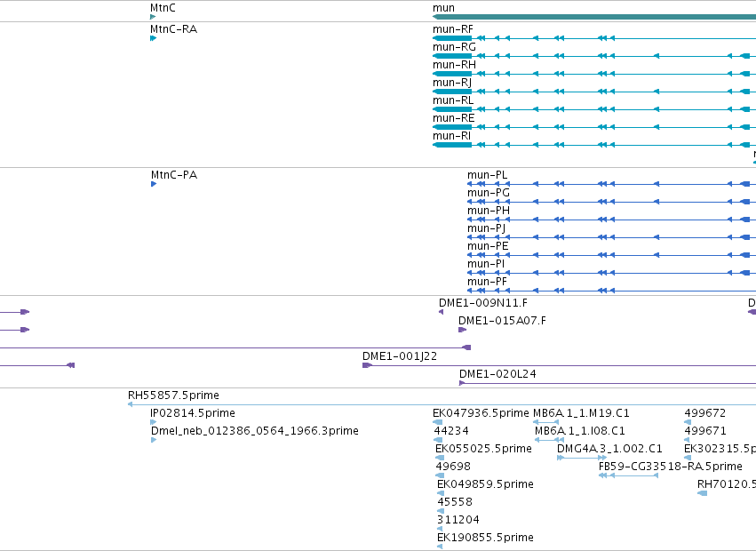Image resolution: width=756 pixels, height=551 pixels.
Task: Select the EK190855.5prime EST label
Action: [486, 538]
